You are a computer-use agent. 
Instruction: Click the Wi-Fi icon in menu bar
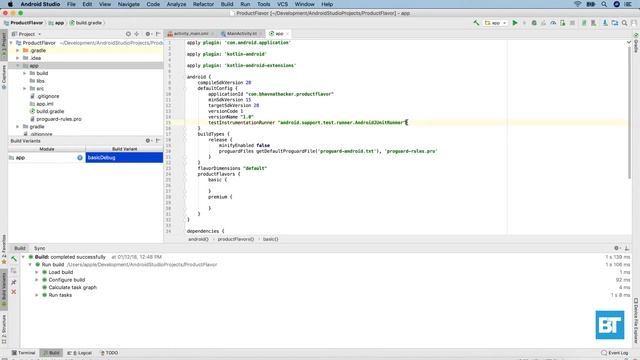(x=577, y=4)
